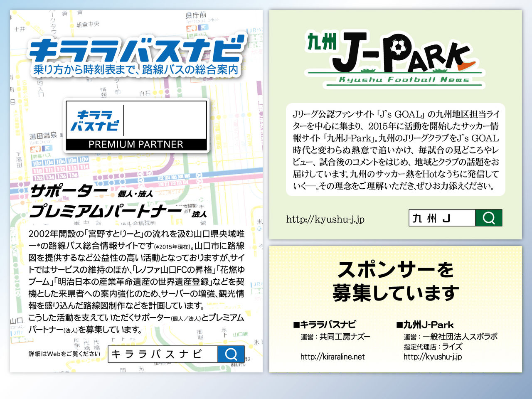
Task: Click the 運営:一般社団法人スポラボ text
Action: 450,336
